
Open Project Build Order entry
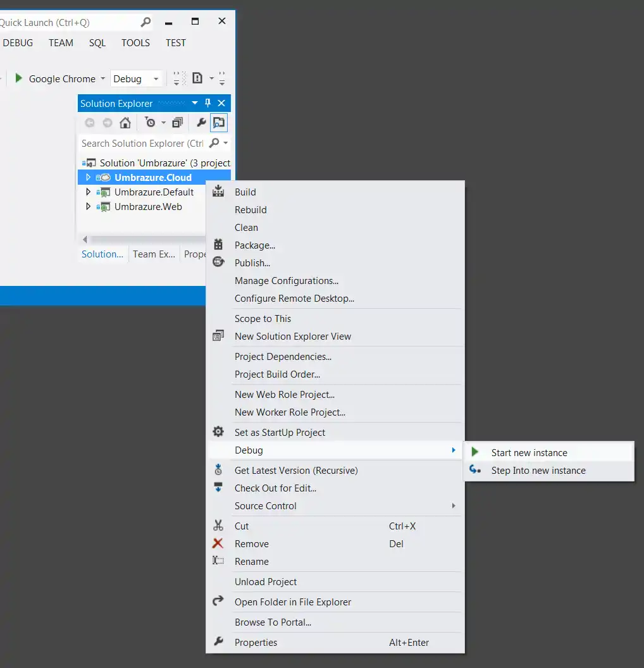pos(335,374)
